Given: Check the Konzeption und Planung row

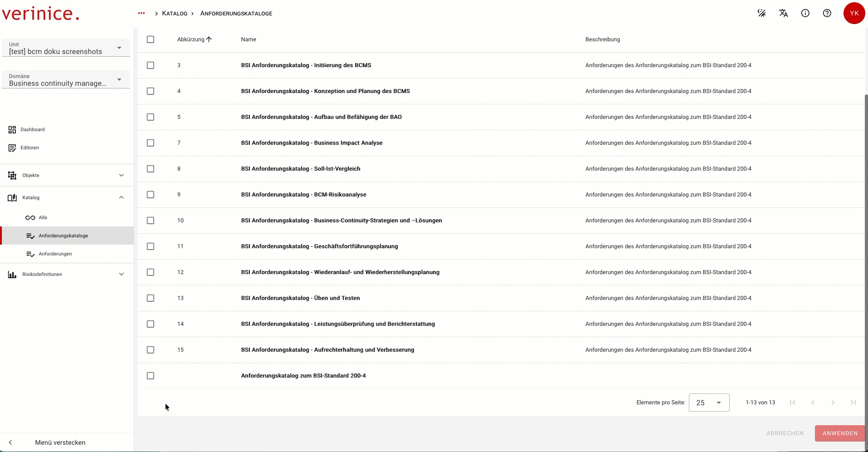Looking at the screenshot, I should click(151, 91).
